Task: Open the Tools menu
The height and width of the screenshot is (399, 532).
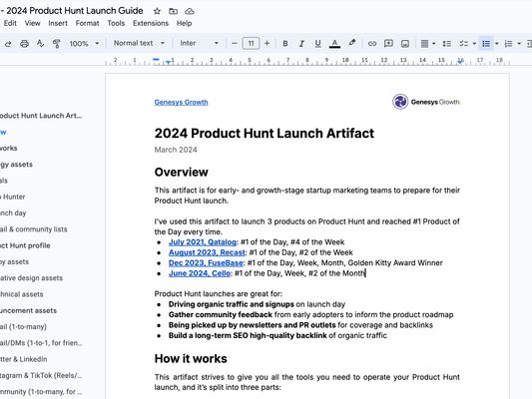Action: (116, 23)
